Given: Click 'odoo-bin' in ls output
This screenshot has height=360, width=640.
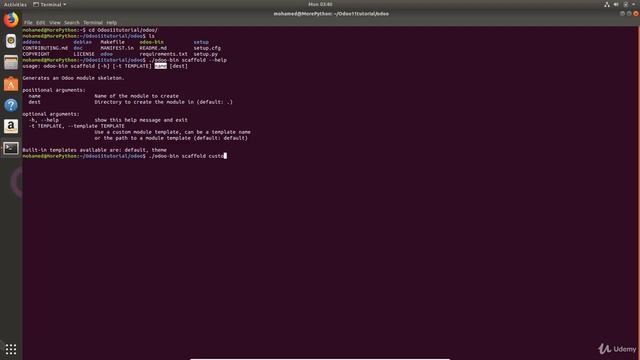Looking at the screenshot, I should (151, 42).
